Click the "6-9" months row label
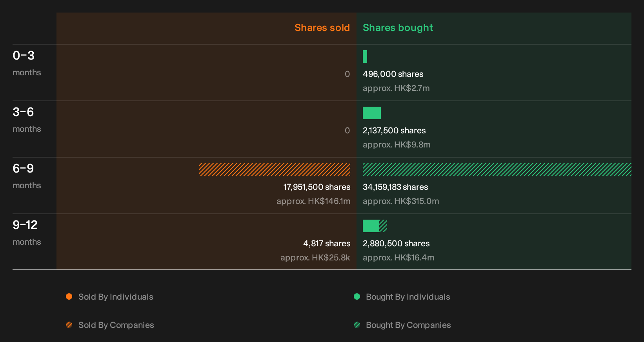Image resolution: width=644 pixels, height=342 pixels. [x=24, y=169]
